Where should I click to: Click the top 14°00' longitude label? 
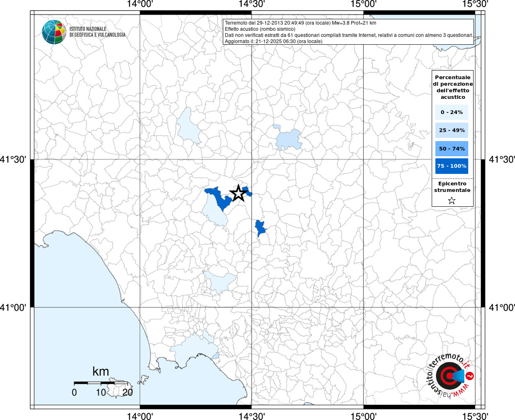point(140,4)
